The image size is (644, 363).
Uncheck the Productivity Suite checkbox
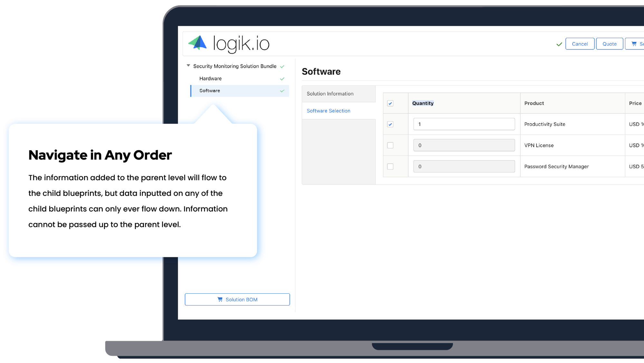[390, 124]
